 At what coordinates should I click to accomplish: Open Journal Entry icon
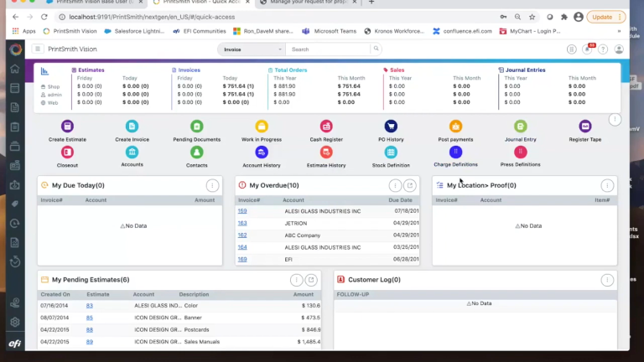pyautogui.click(x=521, y=127)
